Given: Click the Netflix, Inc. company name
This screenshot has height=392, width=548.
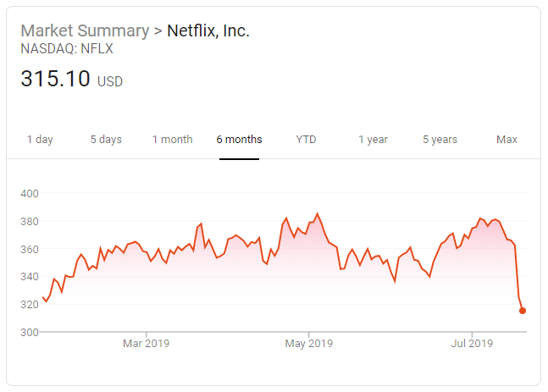Looking at the screenshot, I should coord(208,31).
